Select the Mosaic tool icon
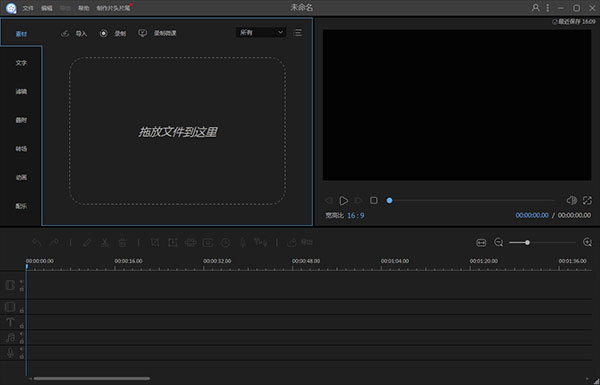Viewport: 600px width, 385px height. pyautogui.click(x=191, y=243)
